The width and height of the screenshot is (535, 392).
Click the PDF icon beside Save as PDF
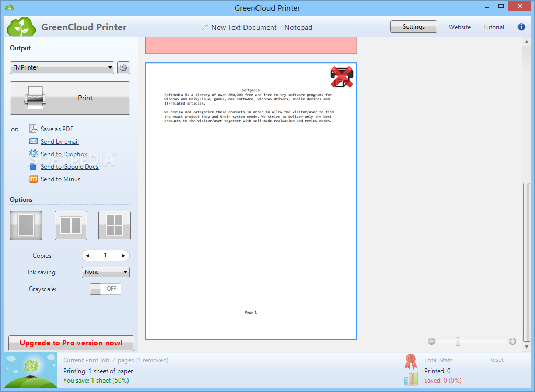(33, 129)
